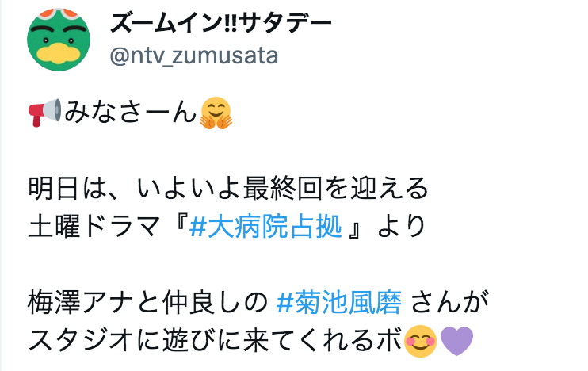Click the スタジオに遊びに来てくれるボ line
The height and width of the screenshot is (371, 588).
[216, 341]
